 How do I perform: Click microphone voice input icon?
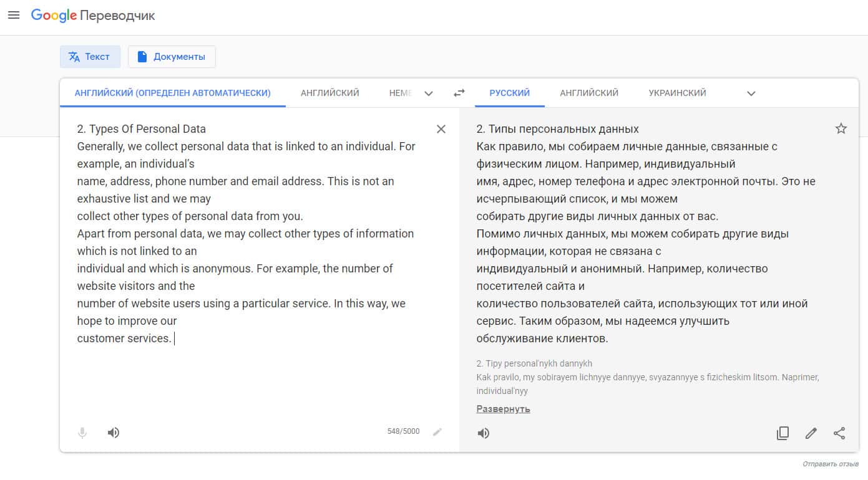coord(82,433)
